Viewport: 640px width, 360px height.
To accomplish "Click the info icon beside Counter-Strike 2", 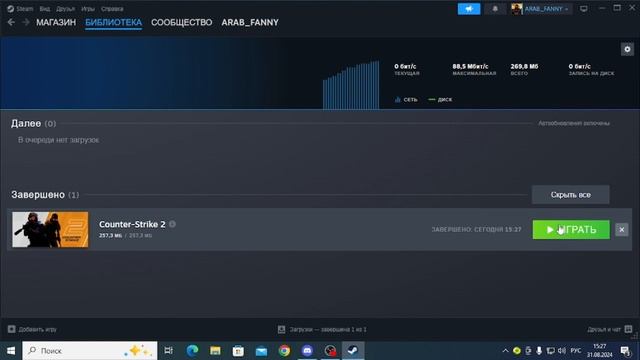I will pyautogui.click(x=172, y=224).
